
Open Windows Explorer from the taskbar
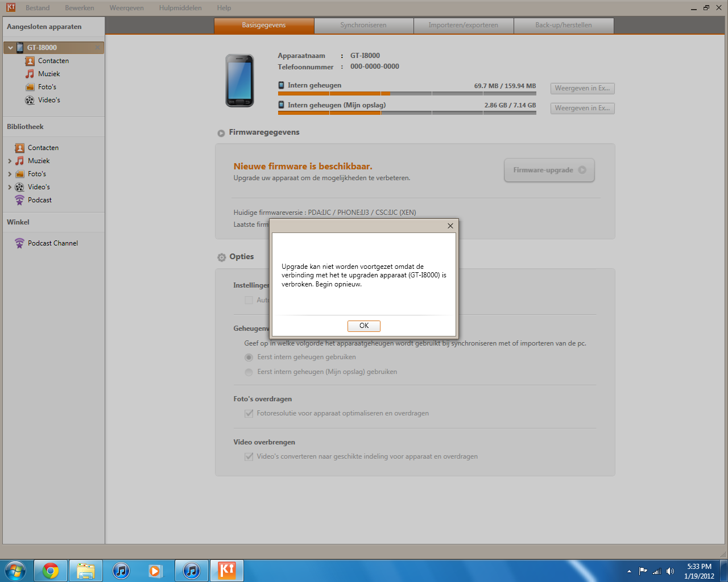86,571
